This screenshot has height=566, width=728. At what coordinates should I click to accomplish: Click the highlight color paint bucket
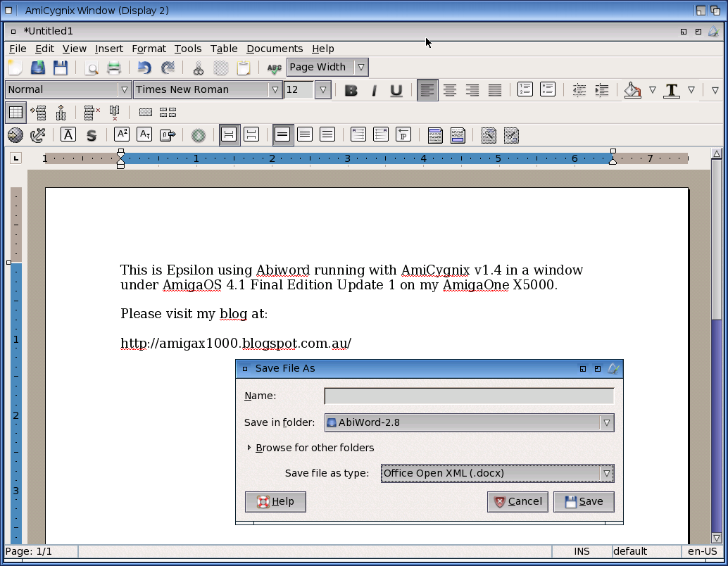pyautogui.click(x=632, y=89)
